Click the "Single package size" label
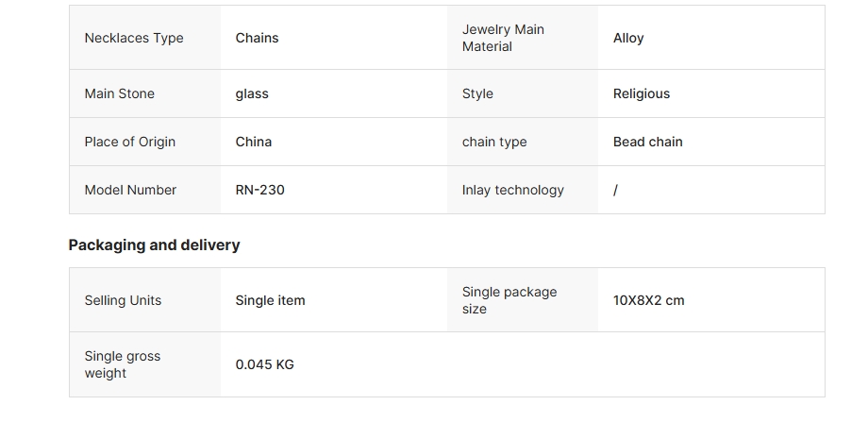This screenshot has width=868, height=422. (x=509, y=300)
